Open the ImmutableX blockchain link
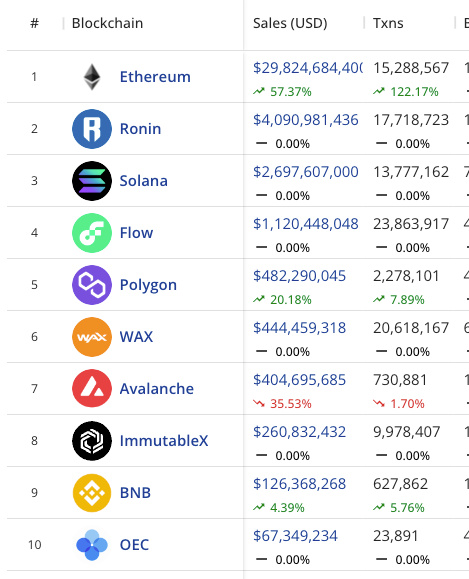Image resolution: width=469 pixels, height=579 pixels. coord(164,441)
